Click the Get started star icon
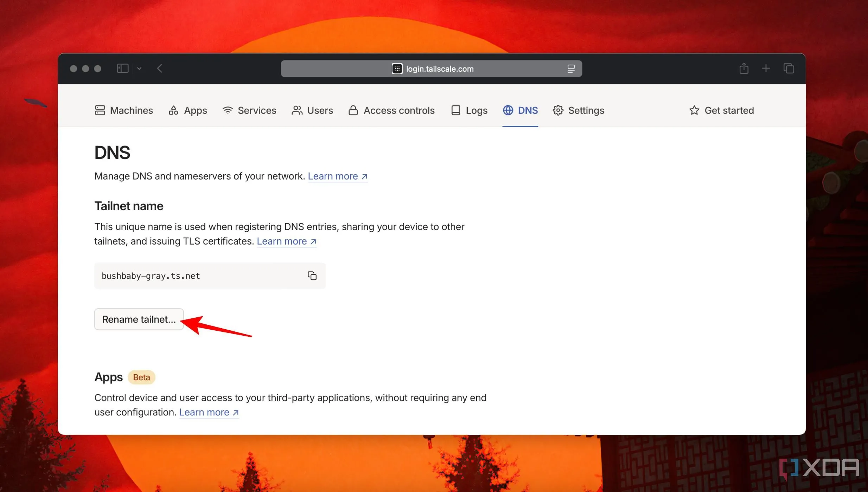868x492 pixels. [694, 110]
